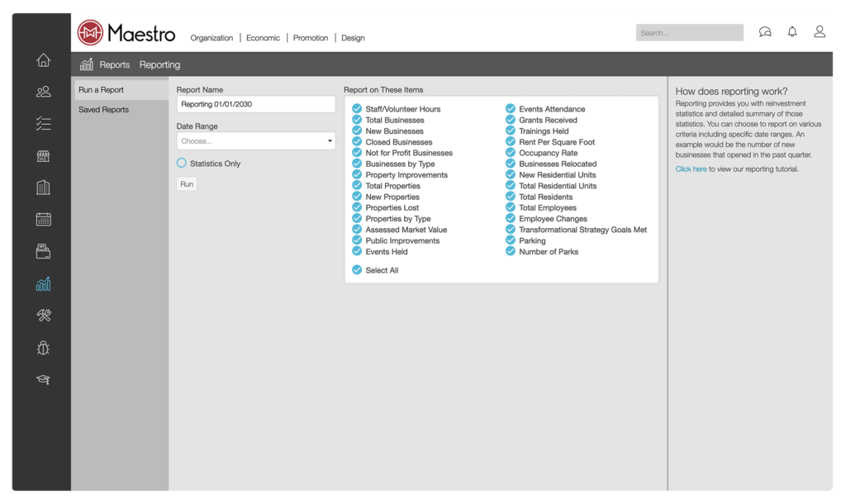Click inside the Report Name field
The height and width of the screenshot is (504, 846).
(x=255, y=104)
